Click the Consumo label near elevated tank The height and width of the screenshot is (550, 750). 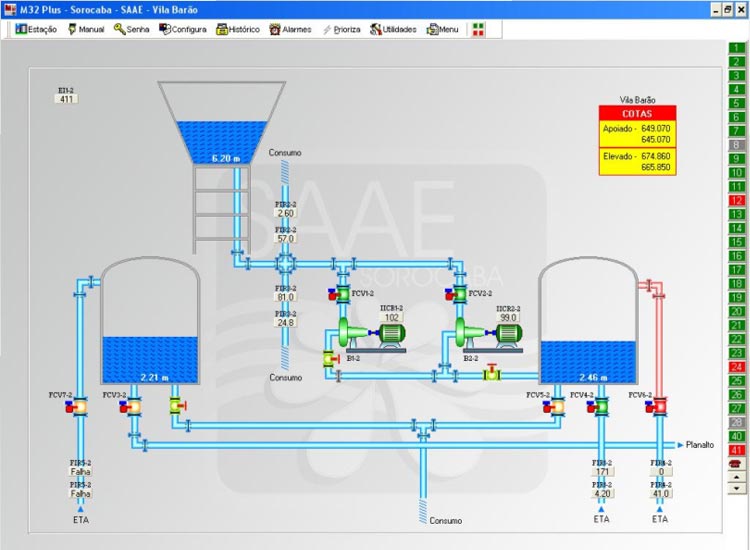coord(285,153)
